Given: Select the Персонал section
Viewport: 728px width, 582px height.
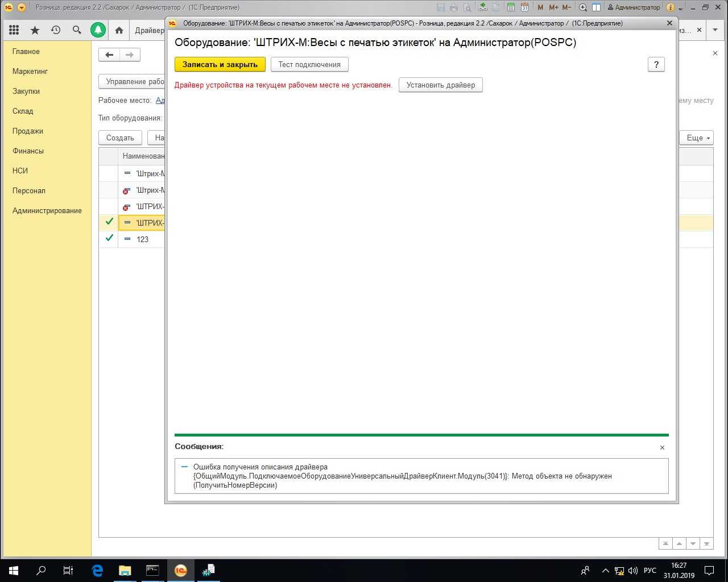Looking at the screenshot, I should pyautogui.click(x=29, y=190).
